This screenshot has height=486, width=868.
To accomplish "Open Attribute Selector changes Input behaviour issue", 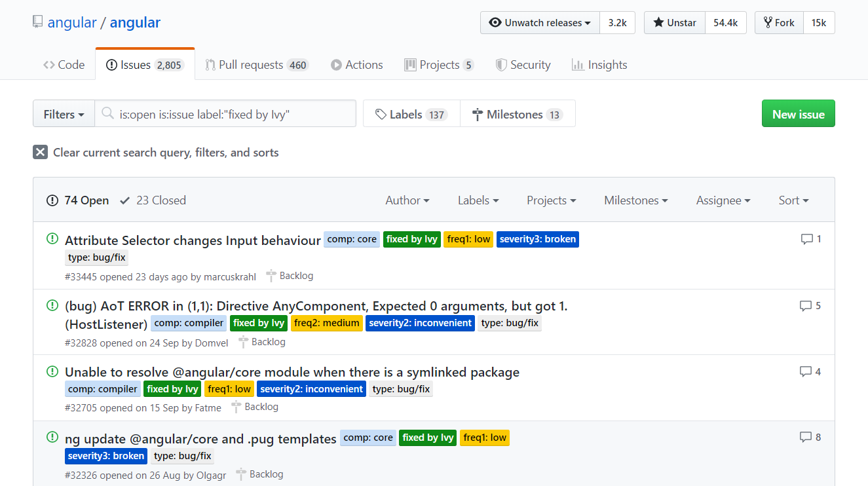I will [x=193, y=240].
